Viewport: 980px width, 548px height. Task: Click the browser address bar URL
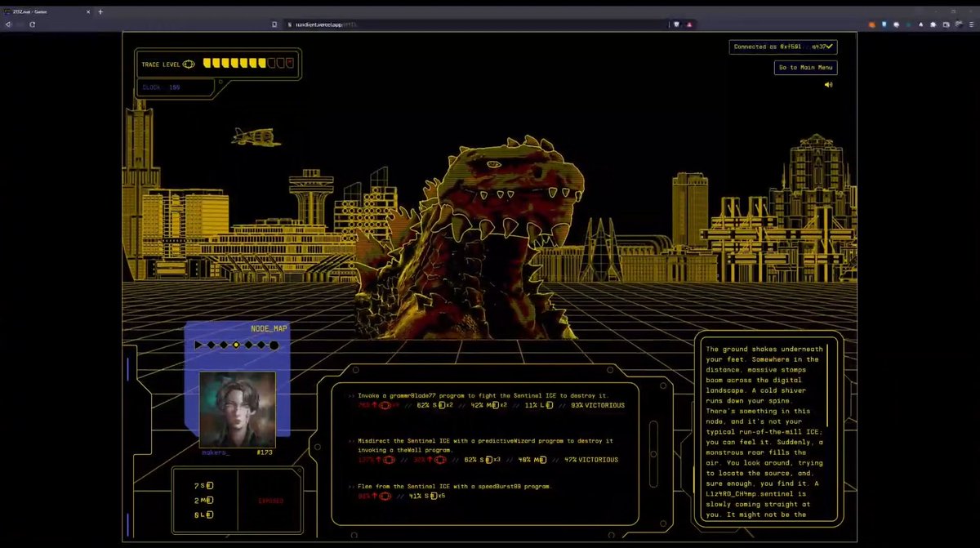click(x=327, y=25)
